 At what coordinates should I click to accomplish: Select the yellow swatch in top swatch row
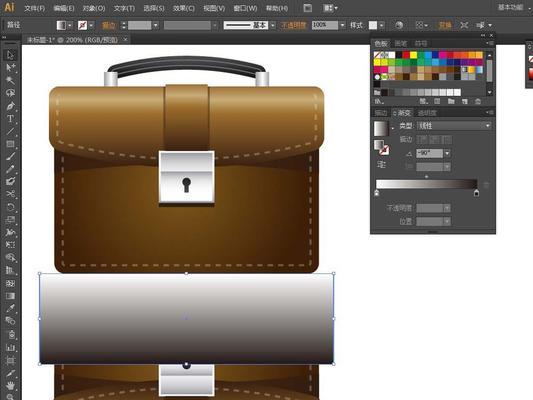tap(413, 55)
